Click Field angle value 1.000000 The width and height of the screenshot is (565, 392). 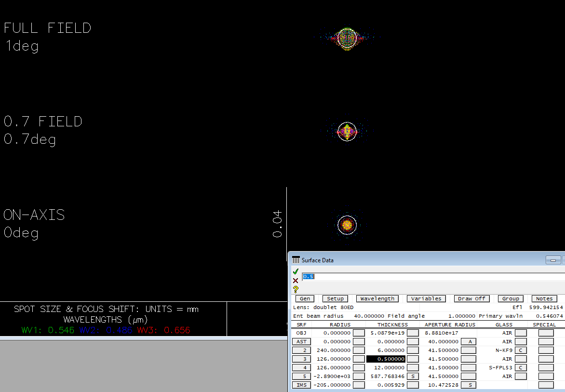pos(461,316)
